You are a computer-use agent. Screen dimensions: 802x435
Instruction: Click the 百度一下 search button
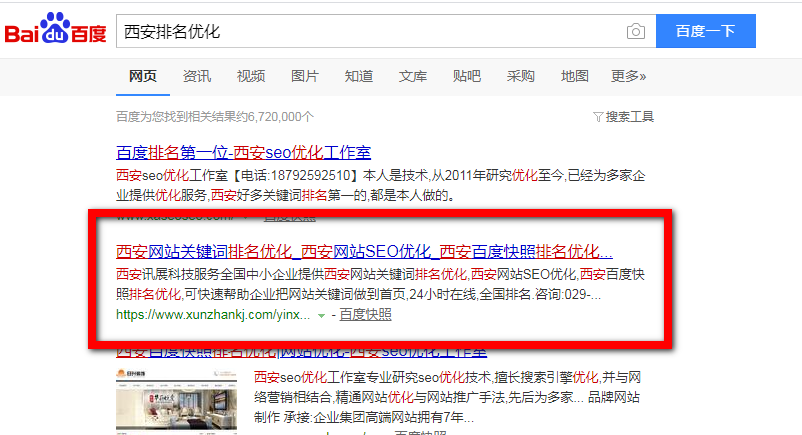[x=705, y=31]
